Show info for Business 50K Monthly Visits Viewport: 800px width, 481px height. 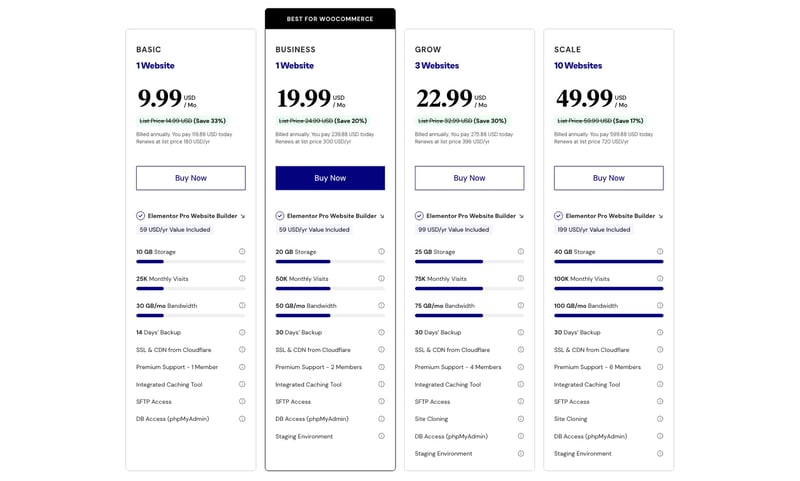pyautogui.click(x=381, y=279)
